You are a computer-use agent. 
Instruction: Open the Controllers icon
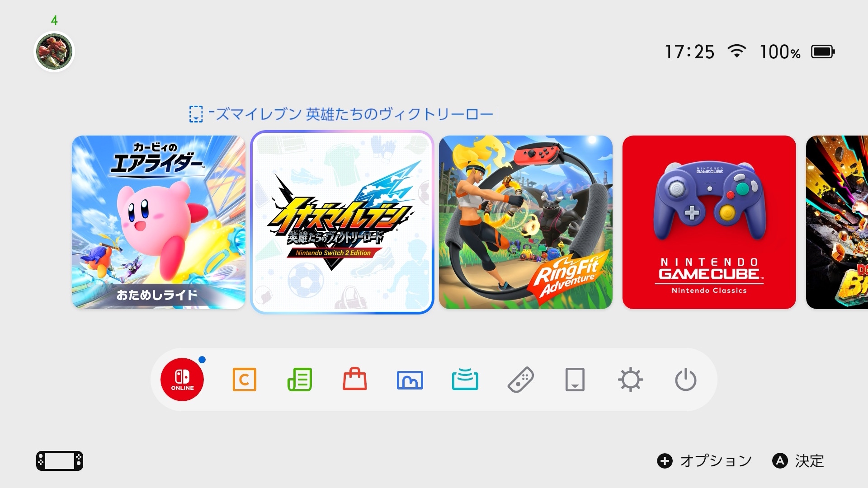click(521, 380)
